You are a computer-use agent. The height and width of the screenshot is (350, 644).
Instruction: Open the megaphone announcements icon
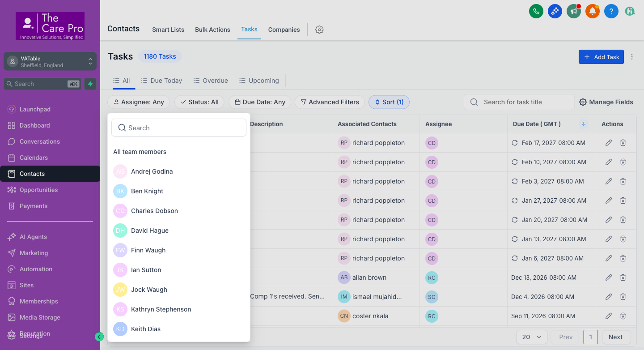click(573, 11)
